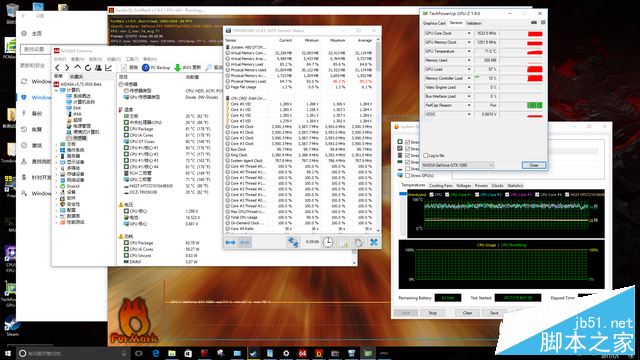This screenshot has height=360, width=640.
Task: Open Windows Store taskbar icon
Action: pos(188,353)
